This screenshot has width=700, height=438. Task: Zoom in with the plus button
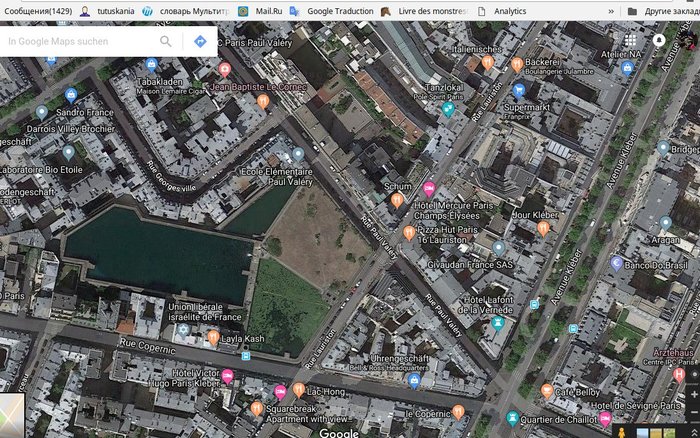[694, 395]
